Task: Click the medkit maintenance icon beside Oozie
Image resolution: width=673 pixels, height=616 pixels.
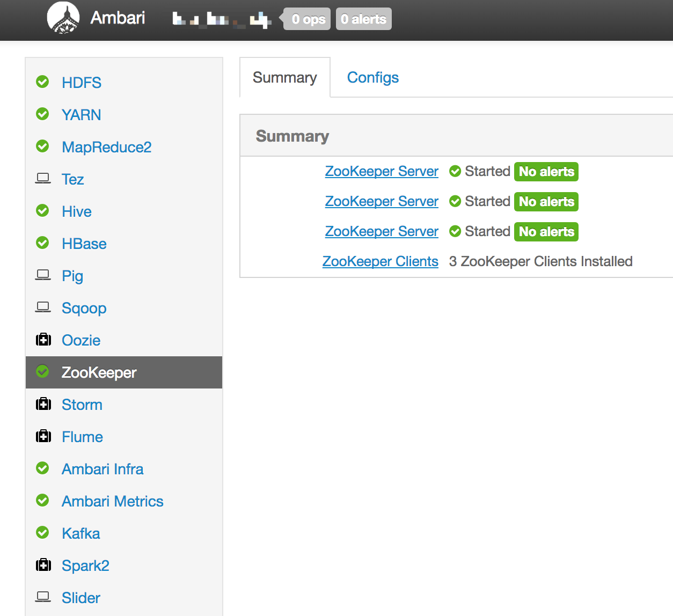Action: pos(43,339)
